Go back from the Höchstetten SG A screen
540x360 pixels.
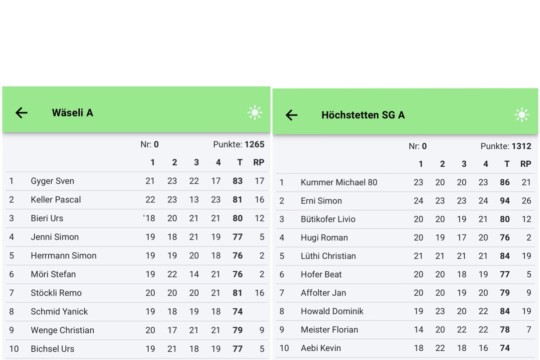291,115
